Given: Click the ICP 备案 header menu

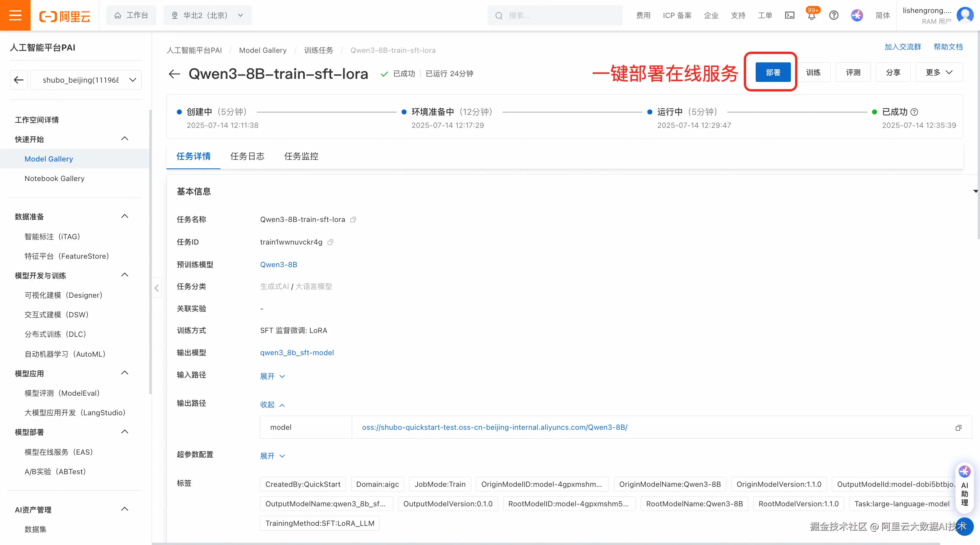Looking at the screenshot, I should (x=677, y=15).
